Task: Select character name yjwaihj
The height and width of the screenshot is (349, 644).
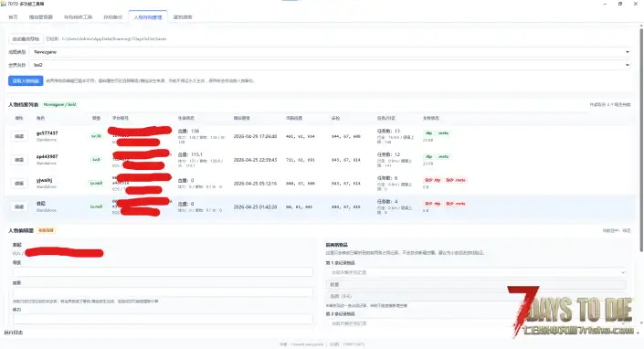Action: [45, 180]
